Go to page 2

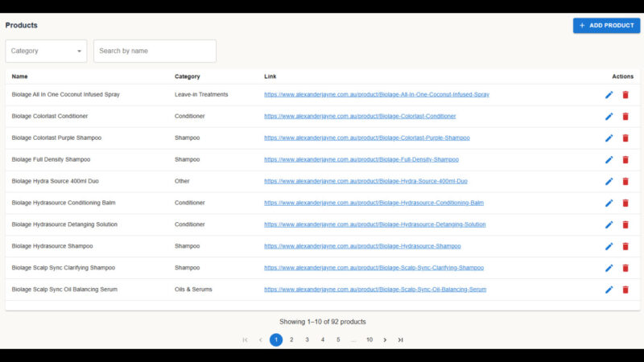pyautogui.click(x=291, y=340)
